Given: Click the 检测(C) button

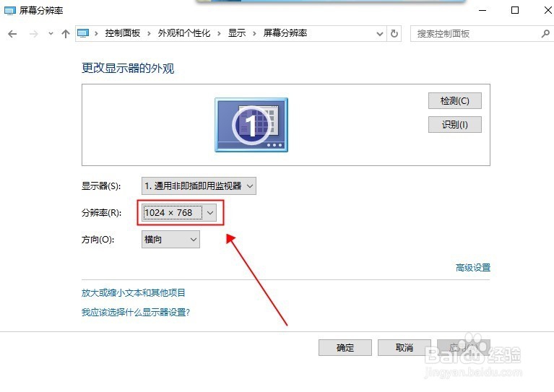Looking at the screenshot, I should (x=455, y=100).
